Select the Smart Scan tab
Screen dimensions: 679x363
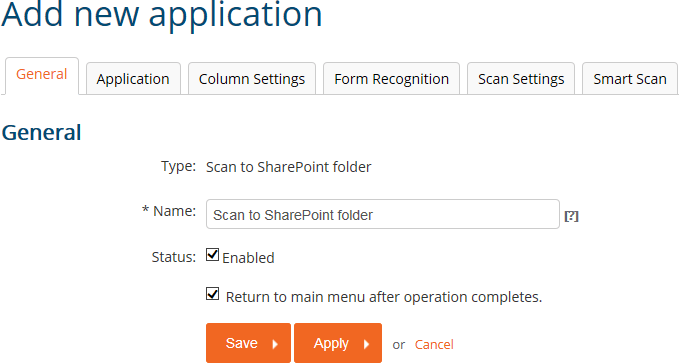click(x=630, y=79)
